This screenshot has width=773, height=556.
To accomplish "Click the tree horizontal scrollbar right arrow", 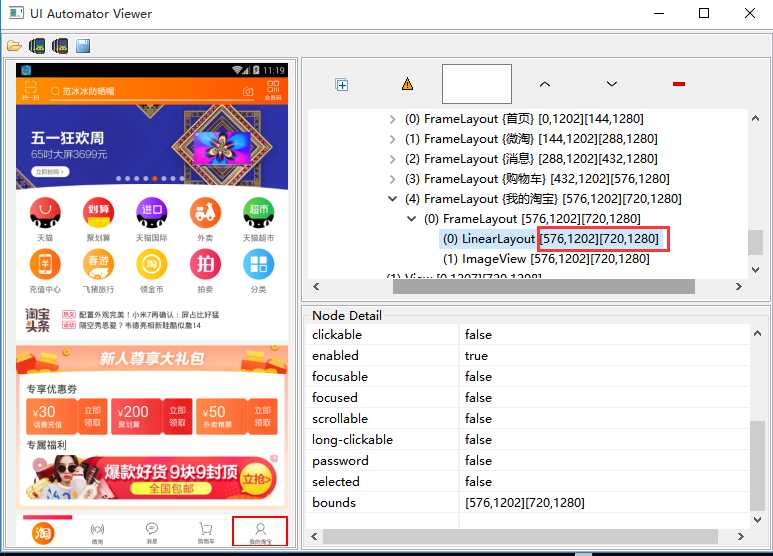I will tap(738, 286).
